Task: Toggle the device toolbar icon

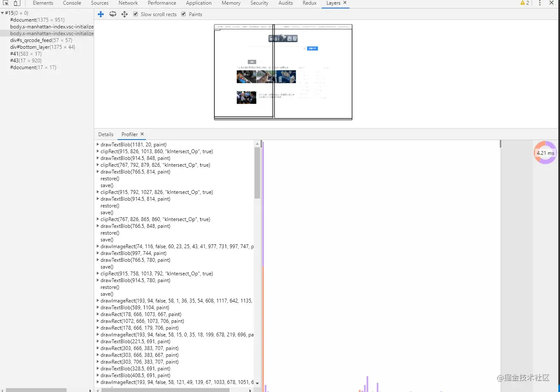Action: point(17,3)
